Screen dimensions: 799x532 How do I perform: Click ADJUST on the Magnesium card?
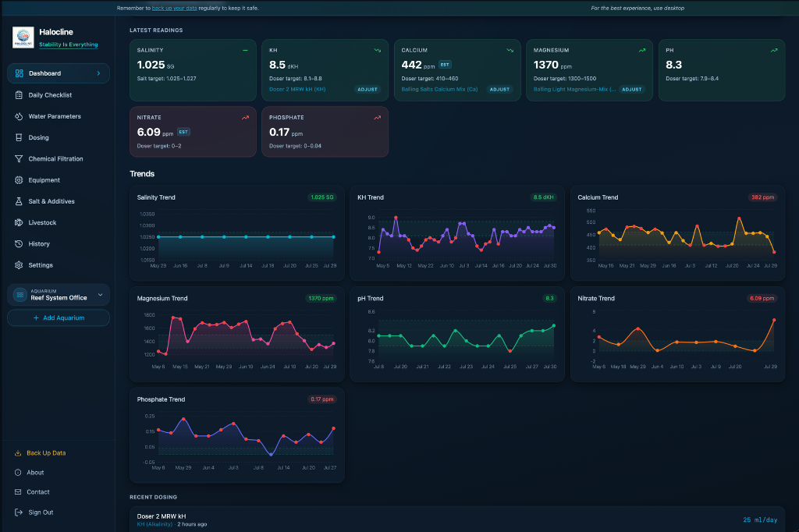(632, 89)
